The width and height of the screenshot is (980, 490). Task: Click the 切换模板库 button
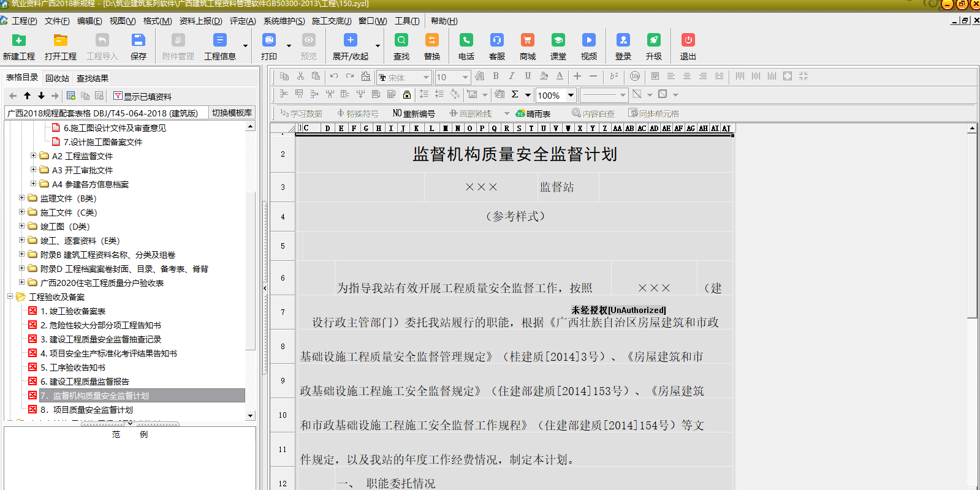[x=232, y=113]
